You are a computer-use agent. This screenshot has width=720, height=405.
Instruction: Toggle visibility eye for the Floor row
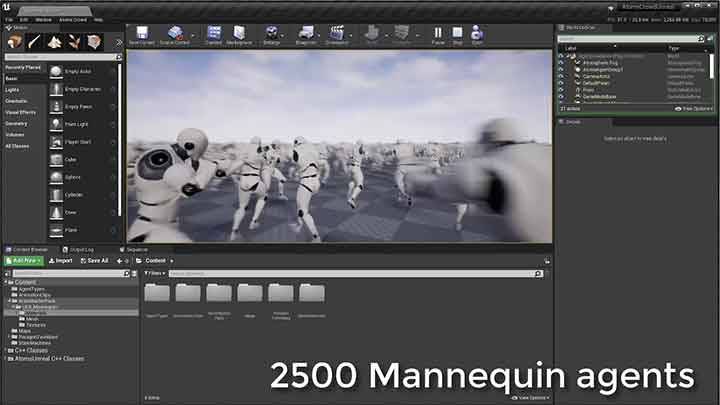(x=561, y=90)
